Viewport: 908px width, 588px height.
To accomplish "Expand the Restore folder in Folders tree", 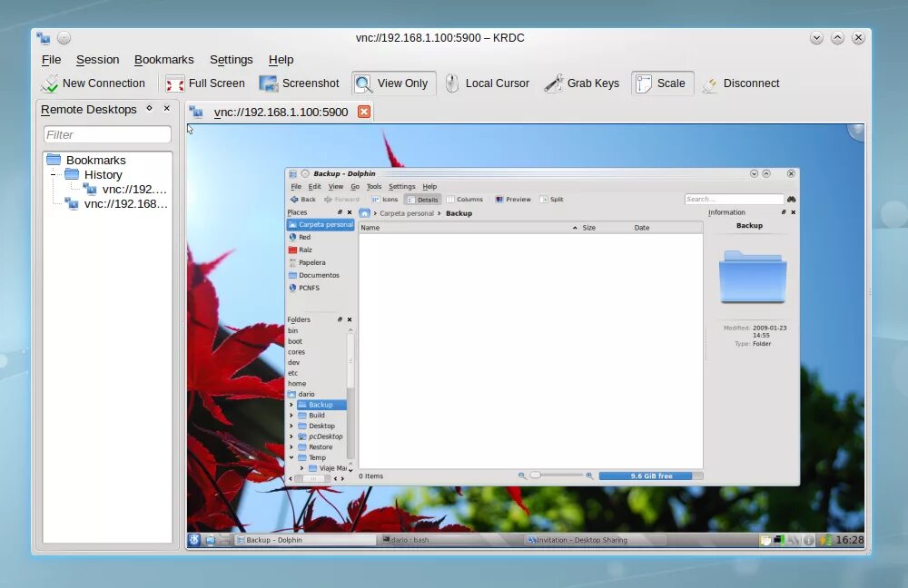I will point(291,447).
